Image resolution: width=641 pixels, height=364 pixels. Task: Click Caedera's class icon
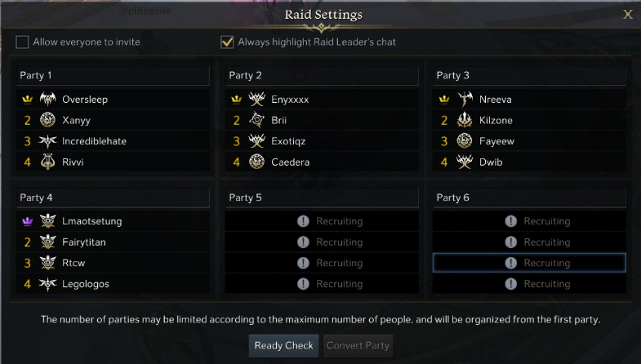point(257,162)
